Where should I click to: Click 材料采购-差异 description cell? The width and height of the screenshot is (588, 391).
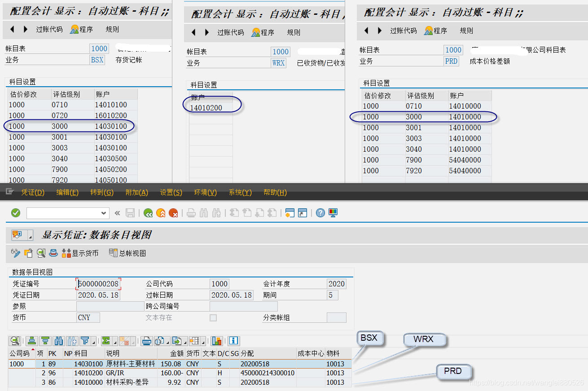click(x=131, y=382)
